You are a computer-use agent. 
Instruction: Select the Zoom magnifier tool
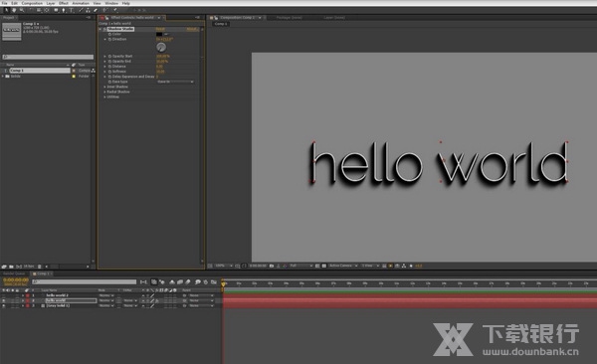click(22, 10)
